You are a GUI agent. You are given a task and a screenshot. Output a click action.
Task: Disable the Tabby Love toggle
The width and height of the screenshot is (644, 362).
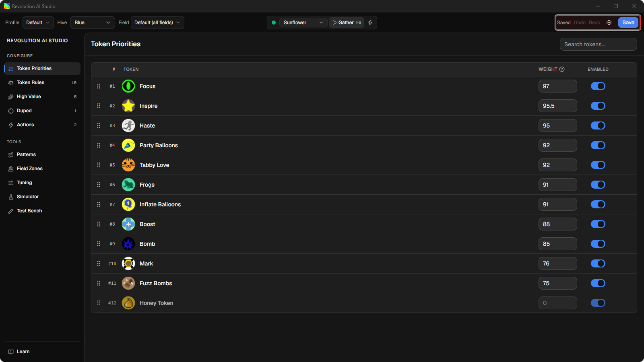point(598,165)
